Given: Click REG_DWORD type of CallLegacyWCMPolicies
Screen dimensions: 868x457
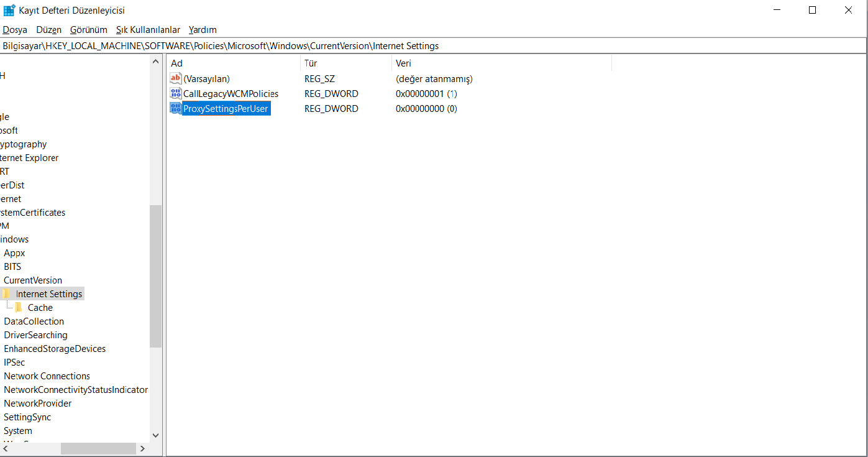Looking at the screenshot, I should pyautogui.click(x=331, y=94).
